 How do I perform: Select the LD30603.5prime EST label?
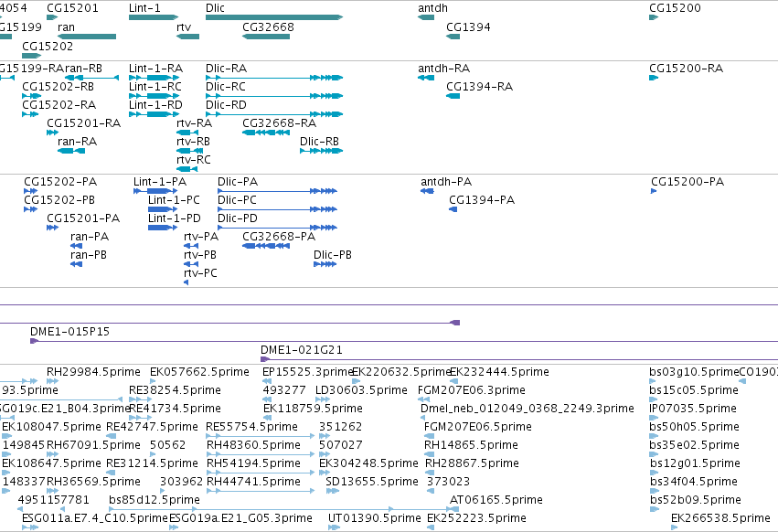tap(362, 390)
